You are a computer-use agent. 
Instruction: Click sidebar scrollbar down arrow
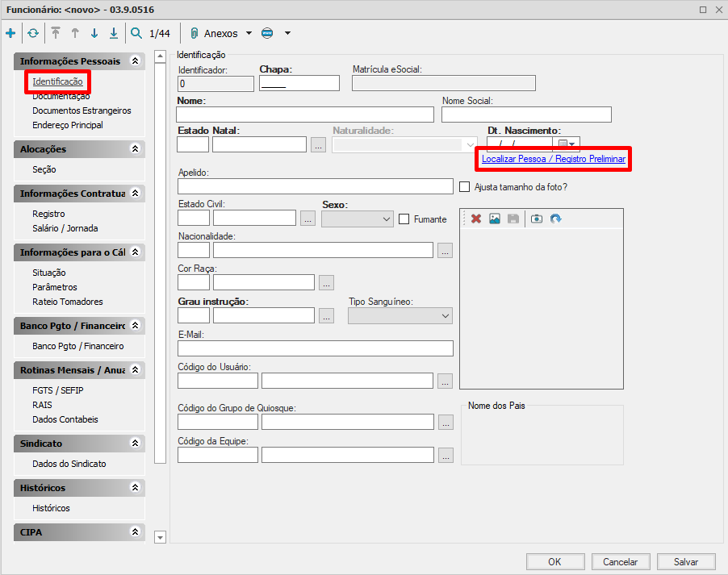point(160,537)
